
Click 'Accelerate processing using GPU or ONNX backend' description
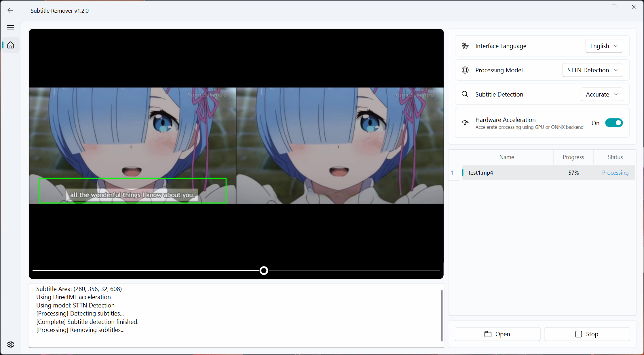pos(529,127)
